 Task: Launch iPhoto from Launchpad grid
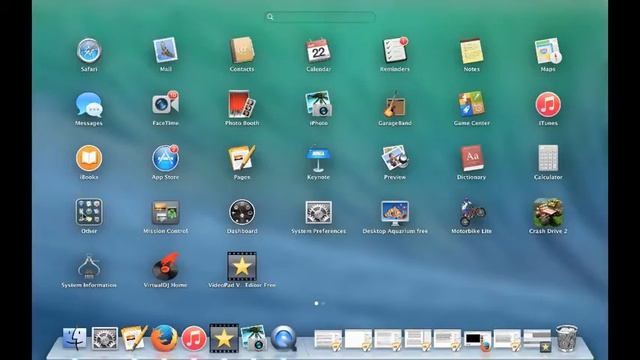click(318, 104)
